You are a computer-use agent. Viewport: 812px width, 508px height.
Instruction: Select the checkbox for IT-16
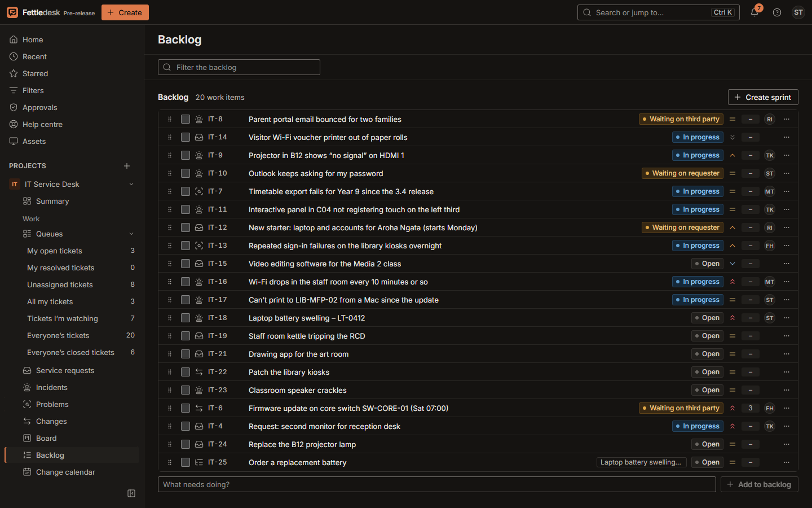coord(186,282)
